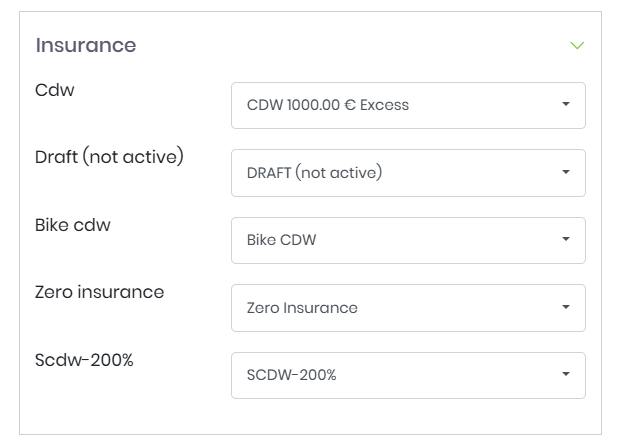Click the 'Bike cdw' field label
The height and width of the screenshot is (445, 620).
coord(73,225)
